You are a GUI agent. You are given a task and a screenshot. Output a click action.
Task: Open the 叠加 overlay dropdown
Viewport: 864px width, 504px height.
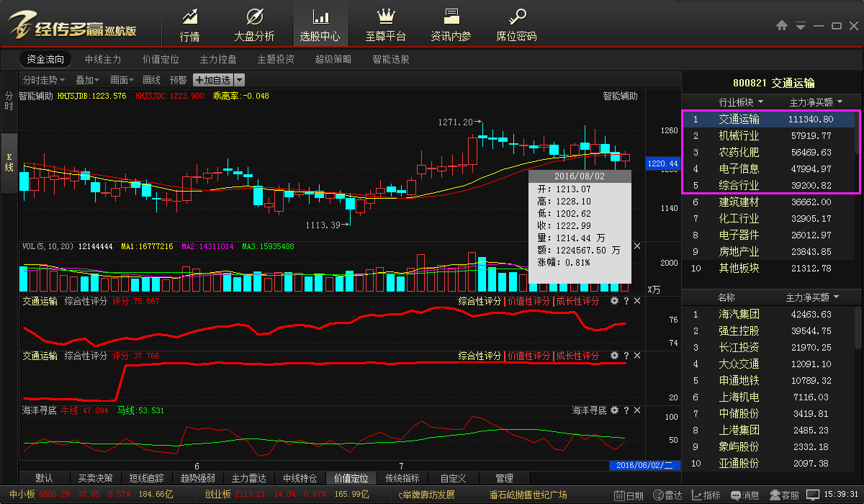tap(88, 80)
